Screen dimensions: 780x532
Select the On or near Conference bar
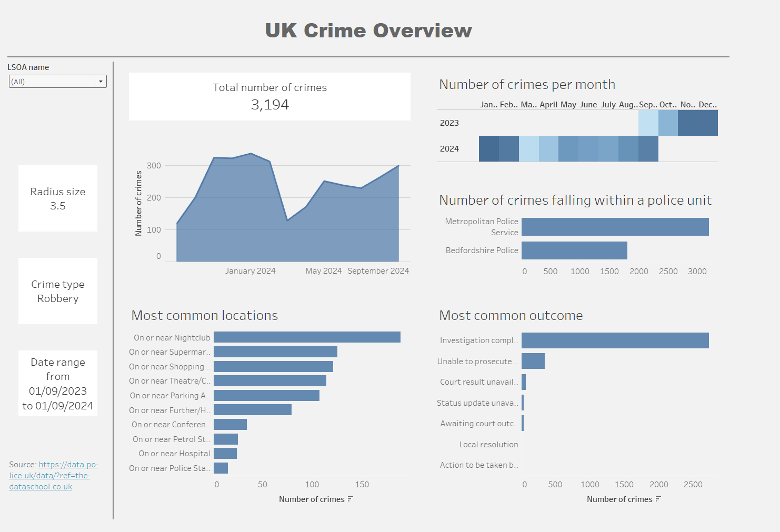[x=230, y=424]
